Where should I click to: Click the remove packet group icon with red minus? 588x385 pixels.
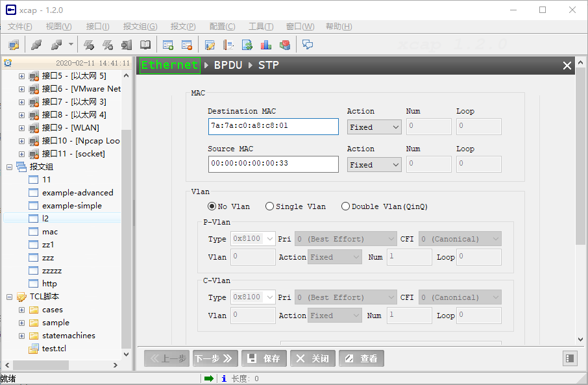(187, 45)
